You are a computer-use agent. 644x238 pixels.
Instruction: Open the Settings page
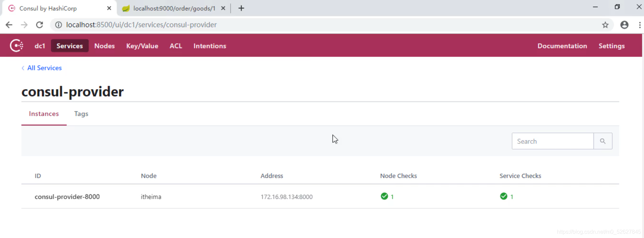click(611, 46)
